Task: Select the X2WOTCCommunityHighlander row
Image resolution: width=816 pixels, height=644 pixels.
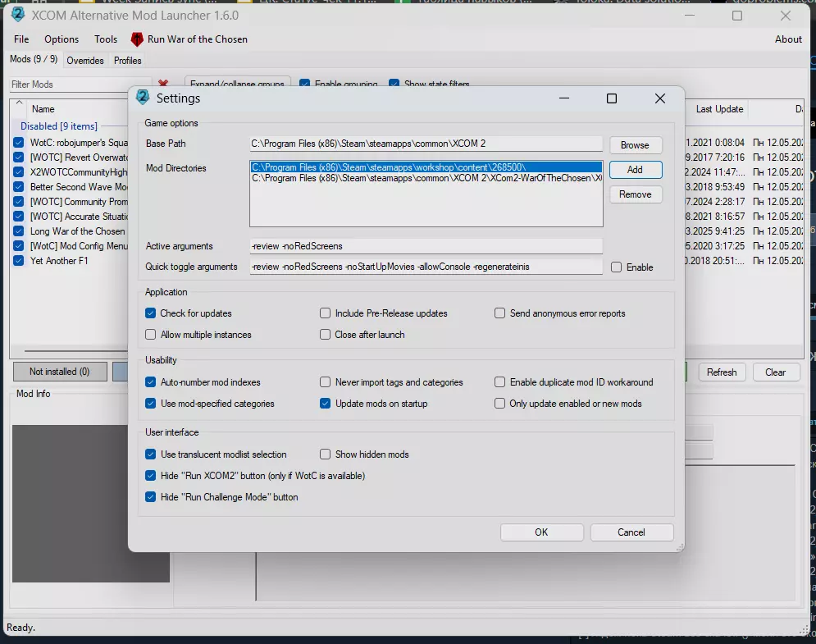Action: click(x=79, y=171)
